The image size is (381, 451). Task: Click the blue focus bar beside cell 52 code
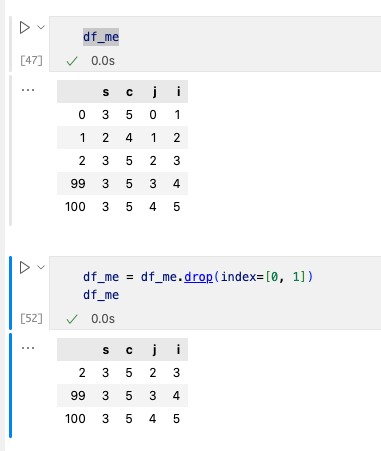[11, 293]
